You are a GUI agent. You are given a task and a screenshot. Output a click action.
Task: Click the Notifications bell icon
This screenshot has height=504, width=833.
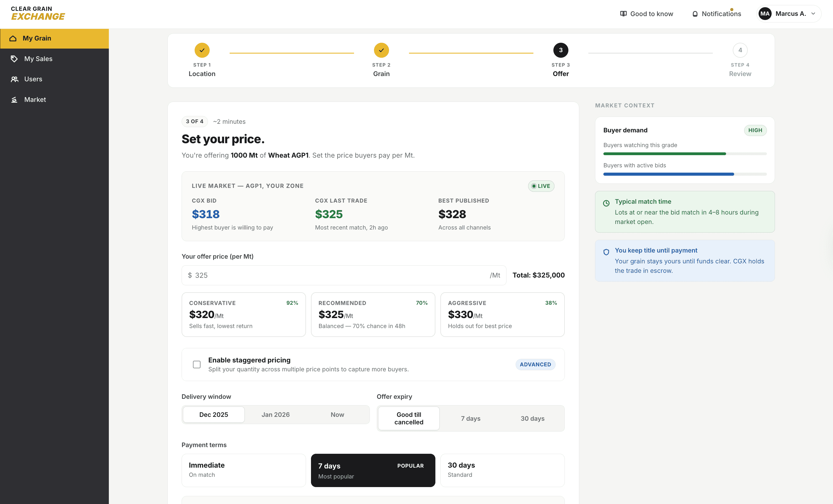point(695,14)
